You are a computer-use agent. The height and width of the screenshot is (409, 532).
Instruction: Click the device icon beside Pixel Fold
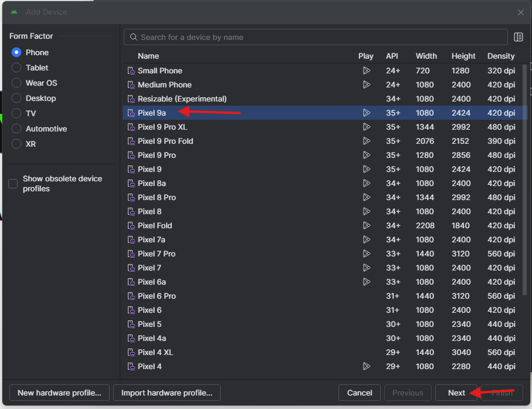pos(131,225)
